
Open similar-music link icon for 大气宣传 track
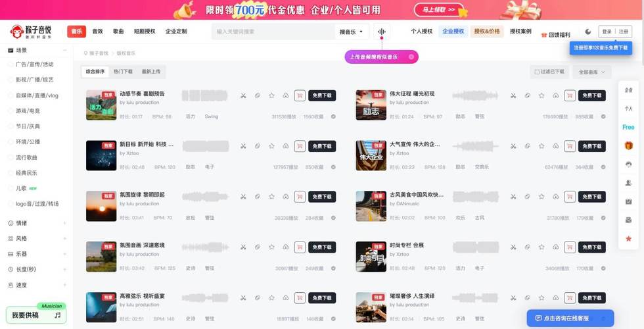[527, 146]
